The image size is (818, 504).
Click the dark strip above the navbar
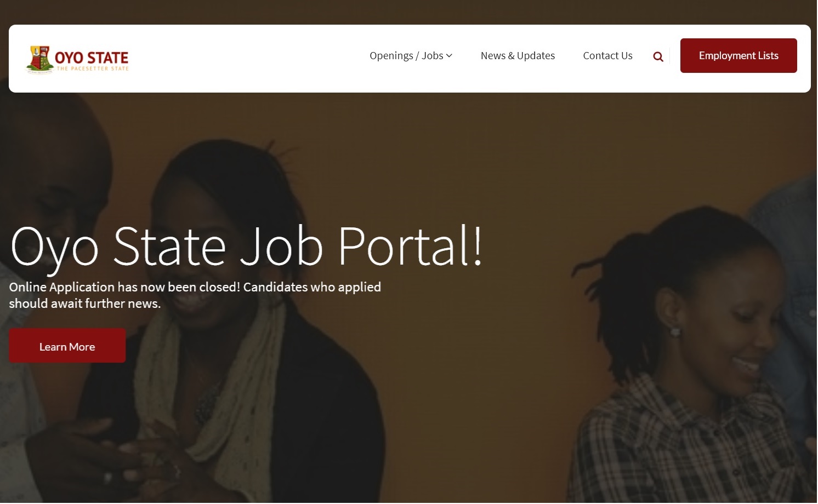(x=409, y=12)
